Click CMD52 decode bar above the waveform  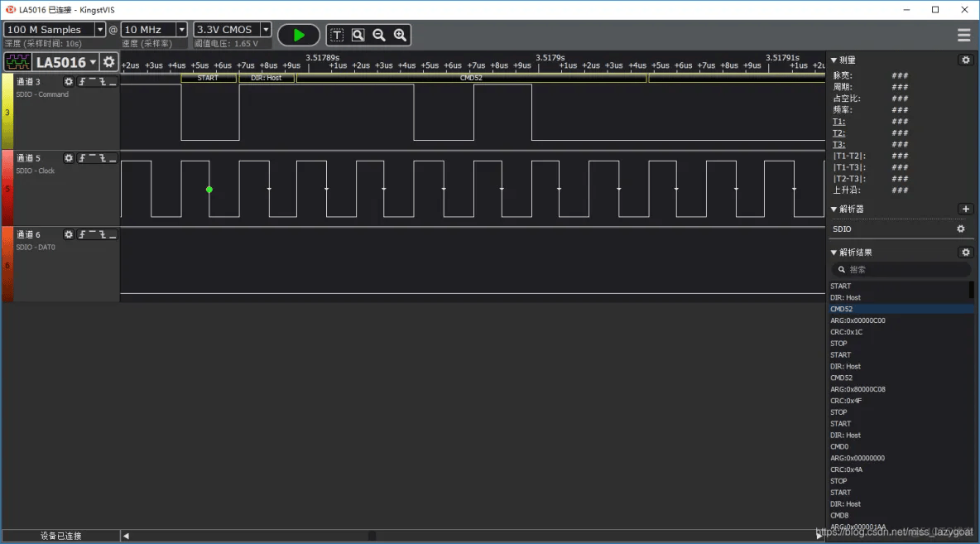coord(471,78)
